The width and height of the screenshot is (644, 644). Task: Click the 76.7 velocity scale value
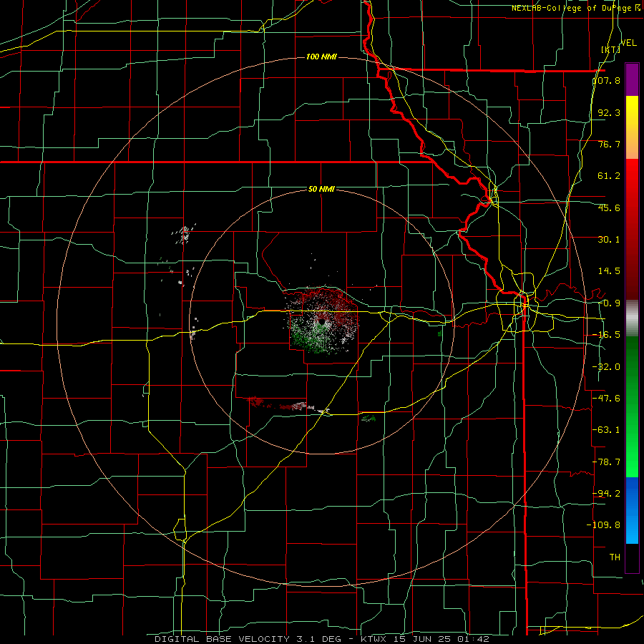click(x=609, y=144)
